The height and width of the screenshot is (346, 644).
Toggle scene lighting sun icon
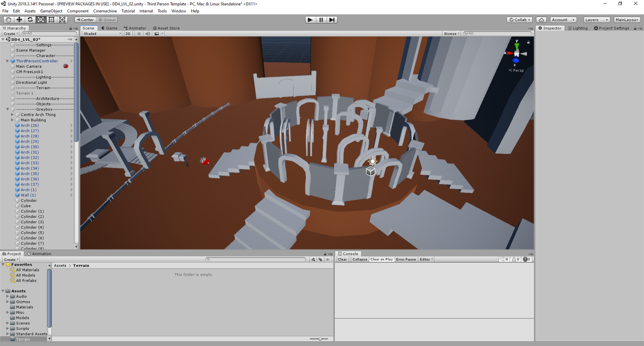click(139, 34)
